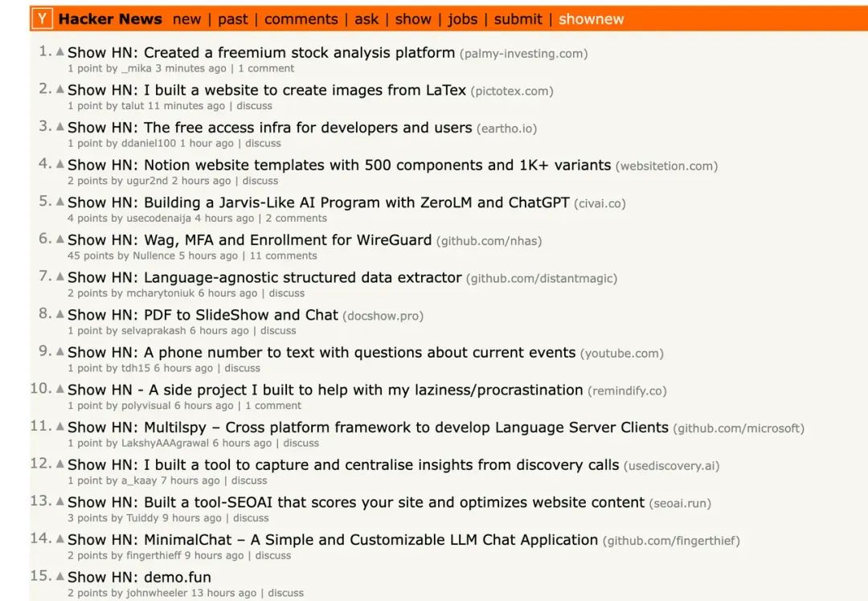
Task: Upvote the Multilspy framework post
Action: tap(59, 426)
